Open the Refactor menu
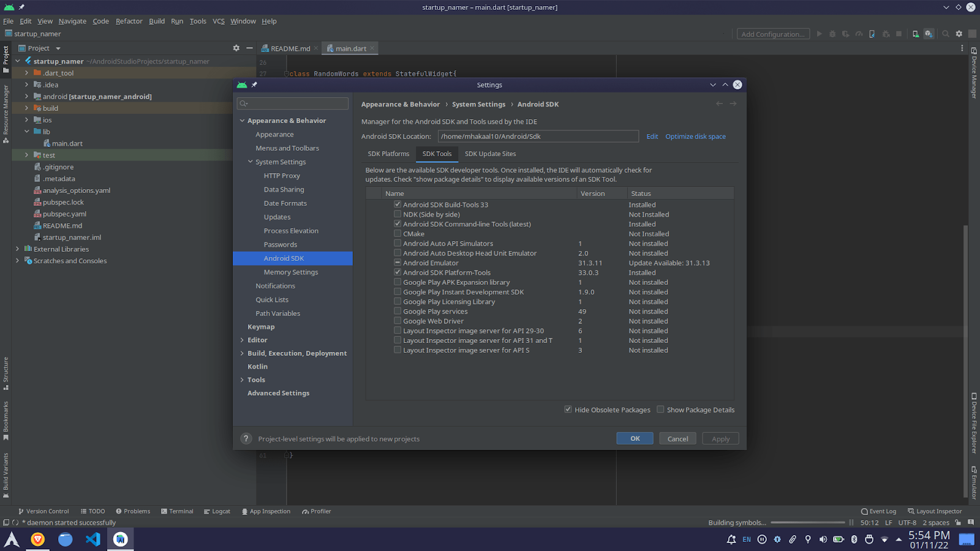980x551 pixels. tap(129, 21)
